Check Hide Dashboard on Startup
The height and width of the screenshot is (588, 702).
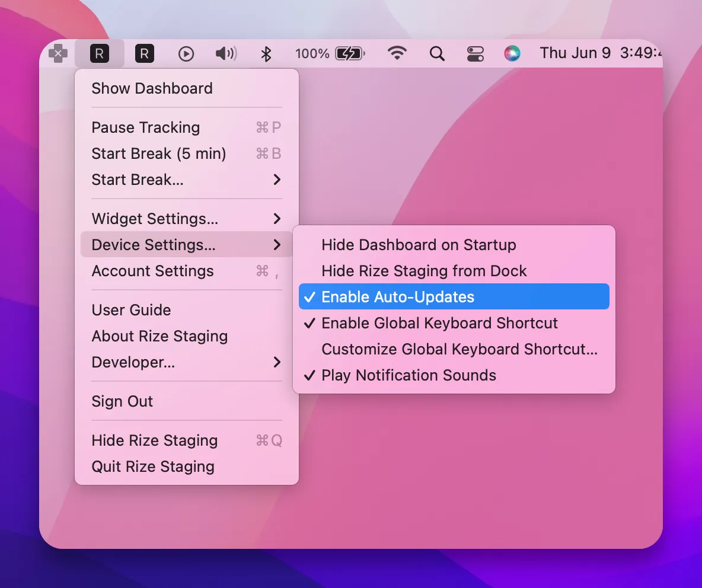(454, 245)
